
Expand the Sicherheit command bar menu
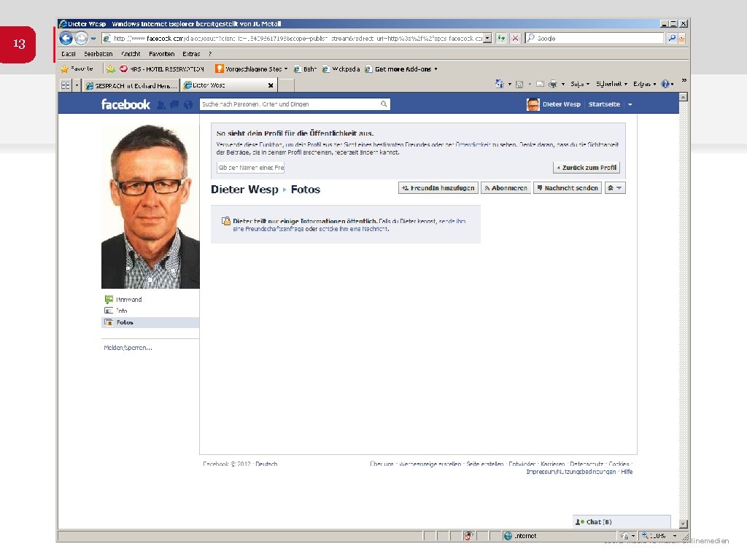coord(611,84)
